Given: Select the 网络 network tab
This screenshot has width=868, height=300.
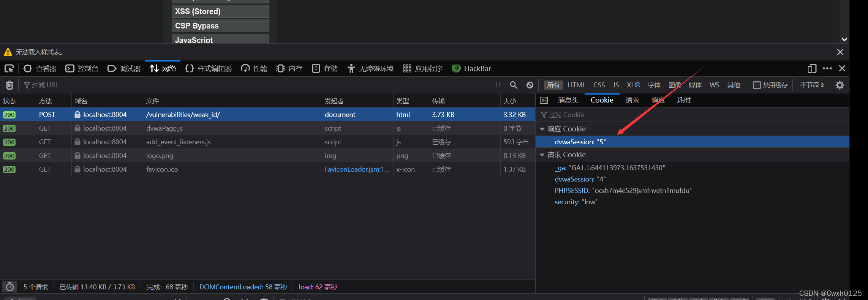Looking at the screenshot, I should pyautogui.click(x=163, y=69).
